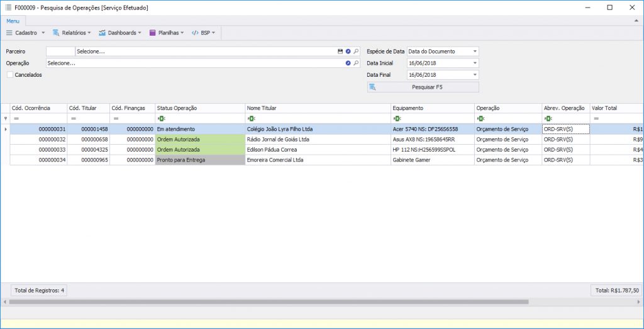
Task: Click the equals filter icon under Cód. Ocorrência
Action: tap(16, 119)
